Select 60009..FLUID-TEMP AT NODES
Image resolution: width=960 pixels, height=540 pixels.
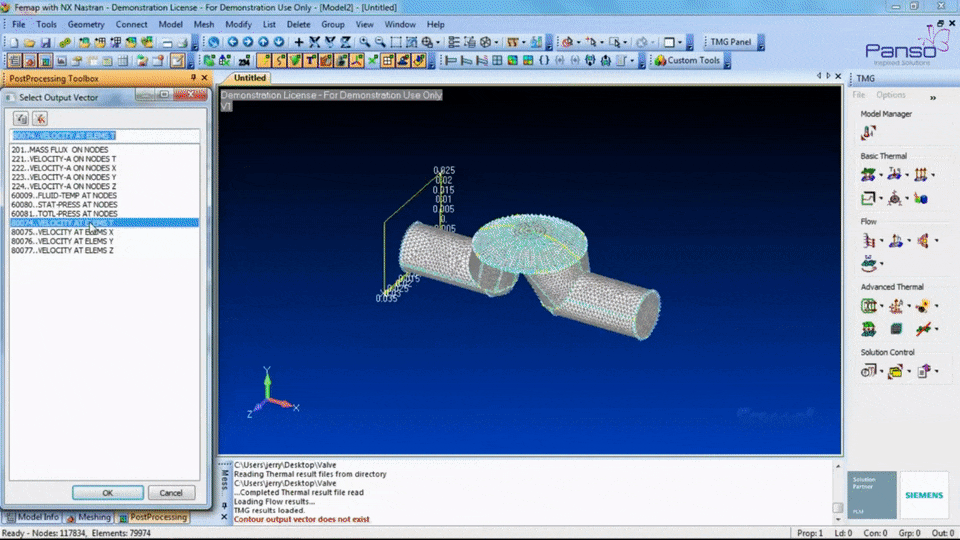[x=105, y=195]
